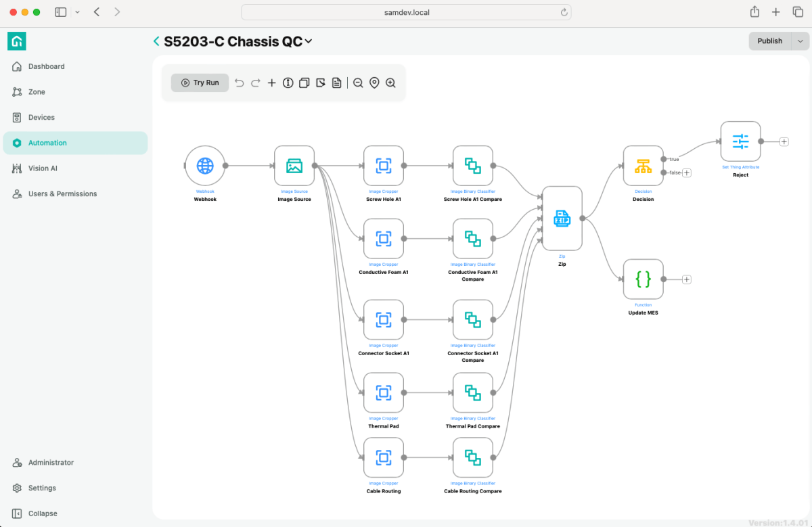The height and width of the screenshot is (527, 812).
Task: Click the info icon in canvas toolbar
Action: pos(288,83)
